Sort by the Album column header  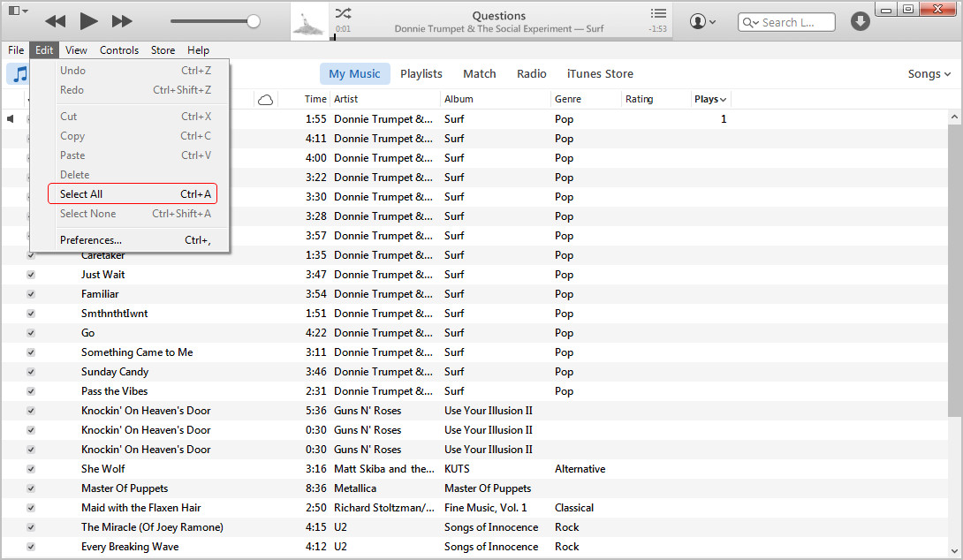click(x=459, y=100)
